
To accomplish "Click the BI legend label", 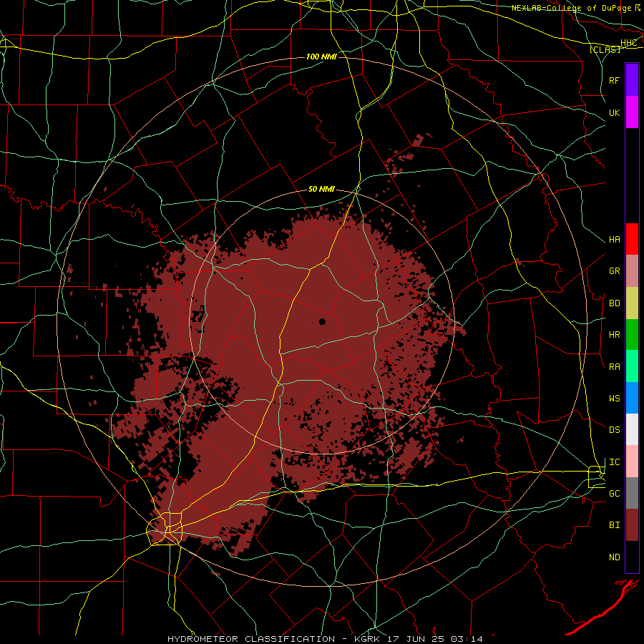I will (x=614, y=525).
